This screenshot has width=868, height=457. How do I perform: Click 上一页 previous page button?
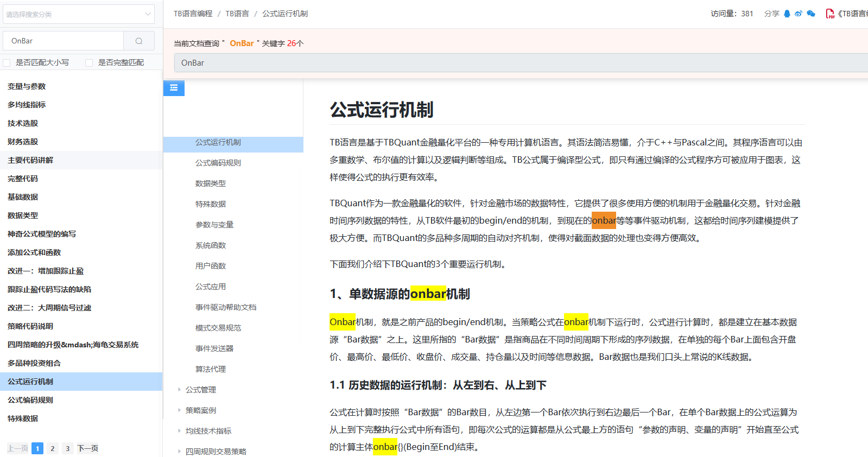click(17, 448)
